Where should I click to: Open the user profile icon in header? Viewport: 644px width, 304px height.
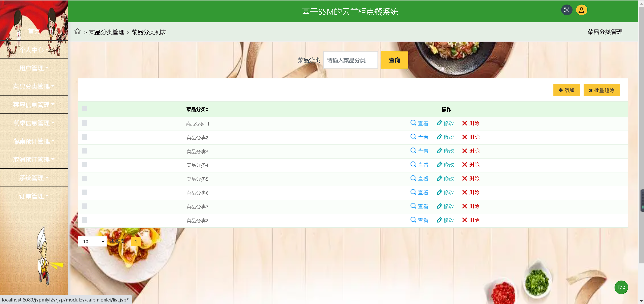(581, 10)
